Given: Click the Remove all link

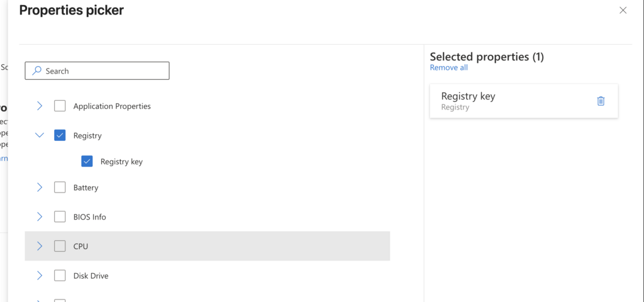Looking at the screenshot, I should pyautogui.click(x=448, y=67).
